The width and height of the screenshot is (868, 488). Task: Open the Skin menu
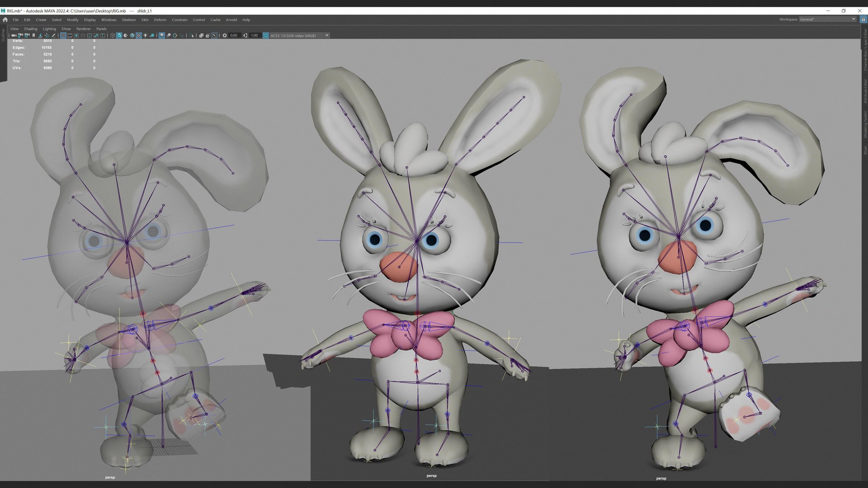145,20
